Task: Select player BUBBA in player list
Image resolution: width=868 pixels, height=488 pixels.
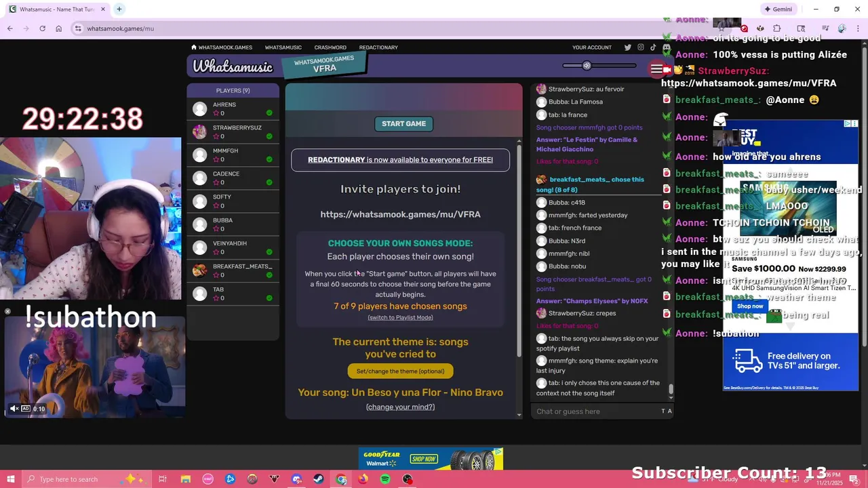Action: (x=233, y=224)
